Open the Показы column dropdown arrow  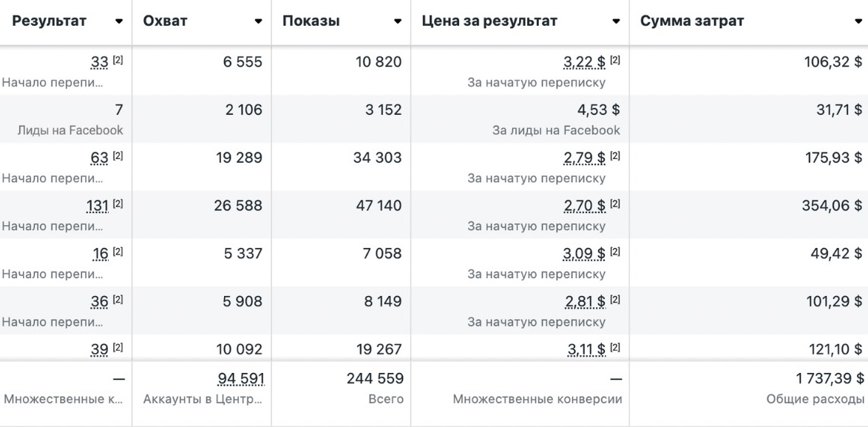click(x=399, y=21)
